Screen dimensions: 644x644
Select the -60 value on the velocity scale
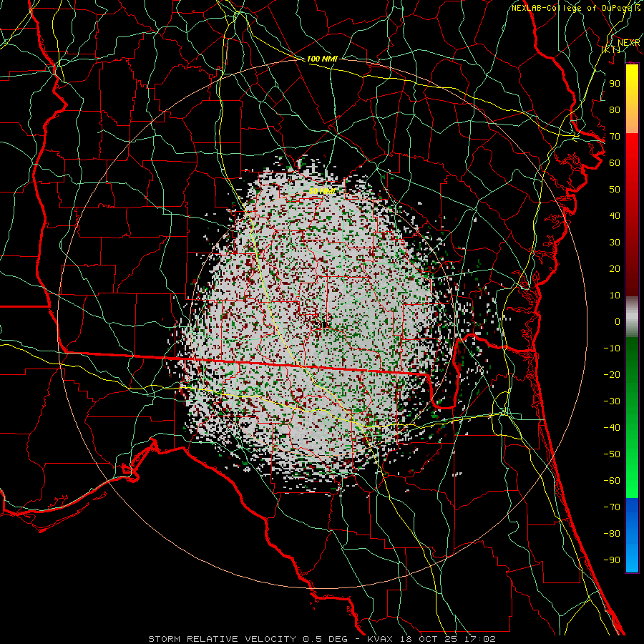click(612, 481)
